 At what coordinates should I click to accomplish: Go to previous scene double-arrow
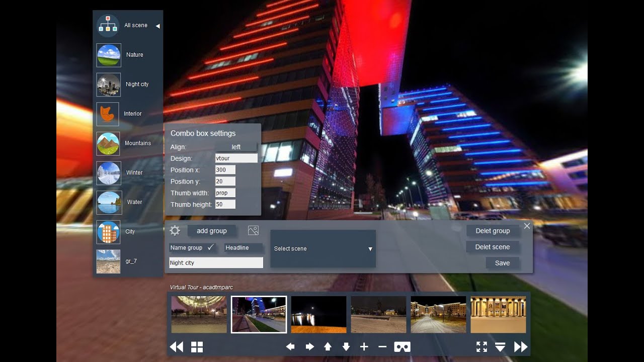click(x=177, y=347)
